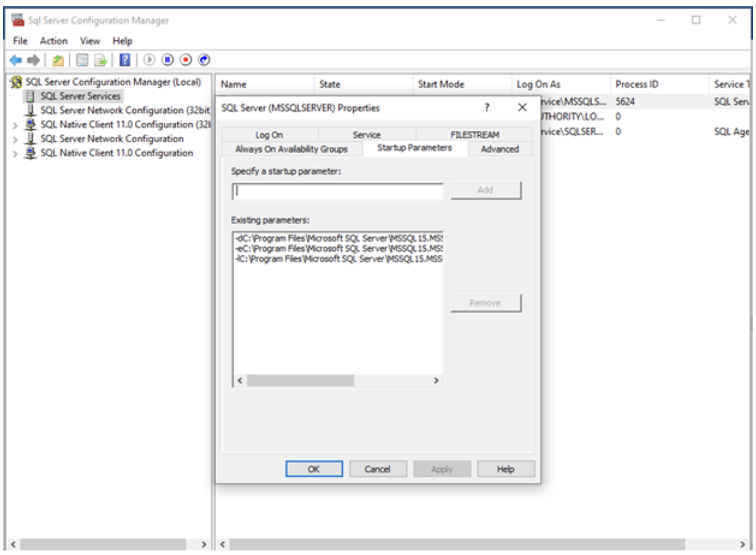Maximize the Configuration Manager window
The image size is (756, 555).
[x=697, y=20]
